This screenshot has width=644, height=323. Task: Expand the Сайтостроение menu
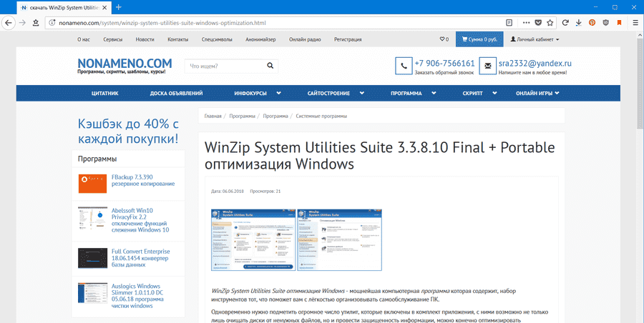(334, 94)
